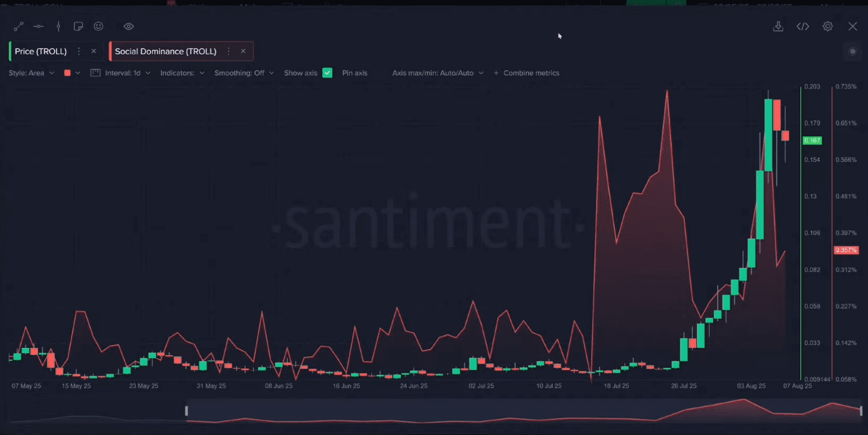Toggle the eye visibility icon
Viewport: 868px width, 435px height.
point(129,27)
